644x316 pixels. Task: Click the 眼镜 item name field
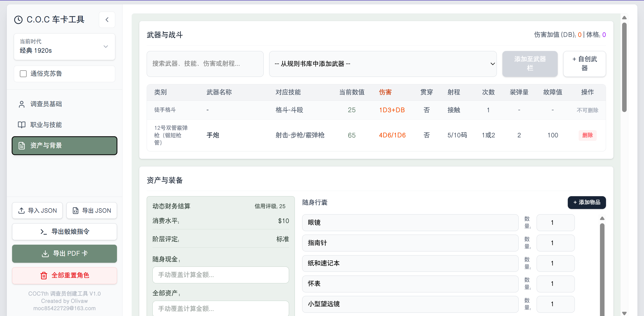click(410, 223)
